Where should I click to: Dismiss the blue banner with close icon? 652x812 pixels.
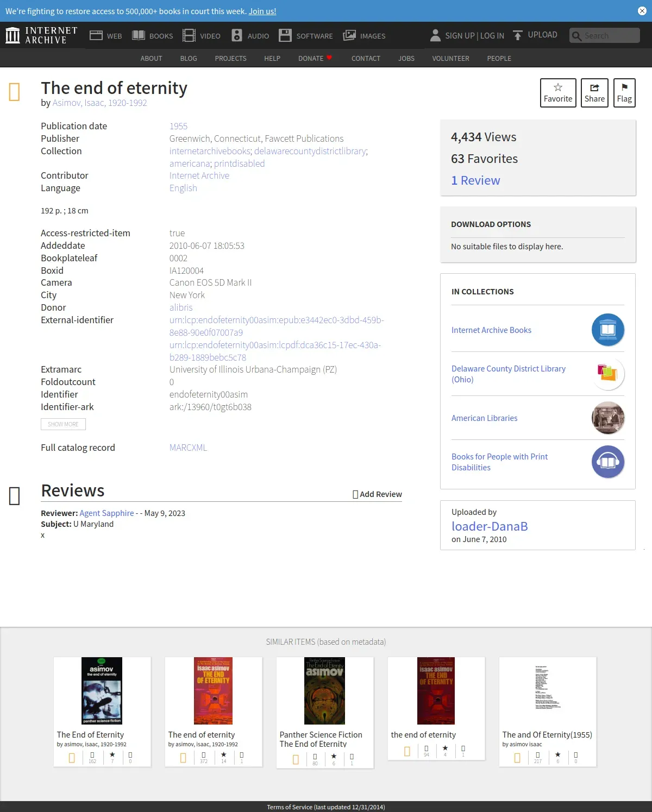point(642,11)
